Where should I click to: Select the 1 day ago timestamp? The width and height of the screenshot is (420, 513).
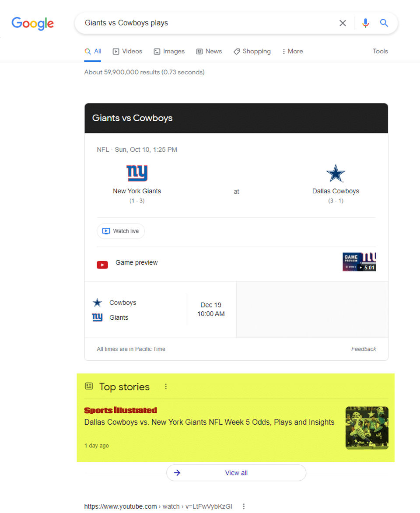pos(97,446)
